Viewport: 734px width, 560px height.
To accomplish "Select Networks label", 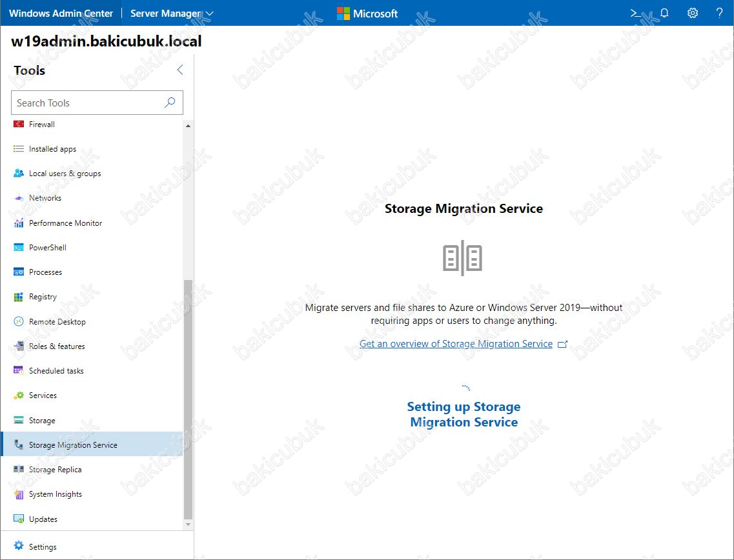I will point(45,198).
